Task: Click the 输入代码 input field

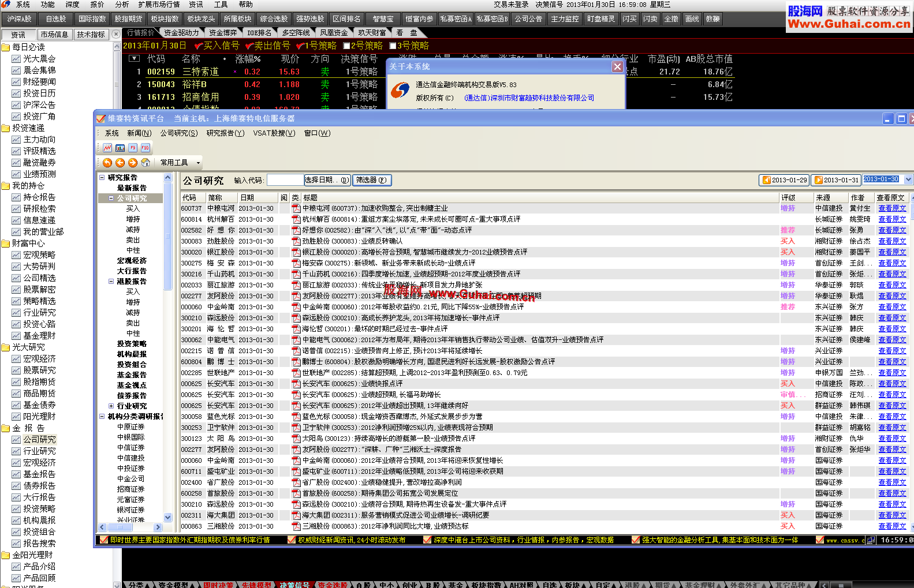Action: point(285,180)
